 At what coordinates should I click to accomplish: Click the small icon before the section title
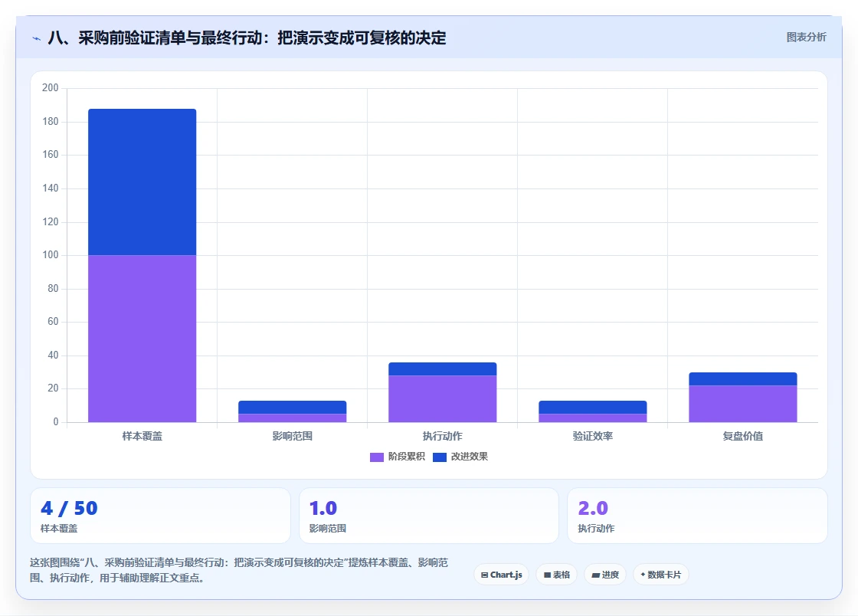(36, 38)
